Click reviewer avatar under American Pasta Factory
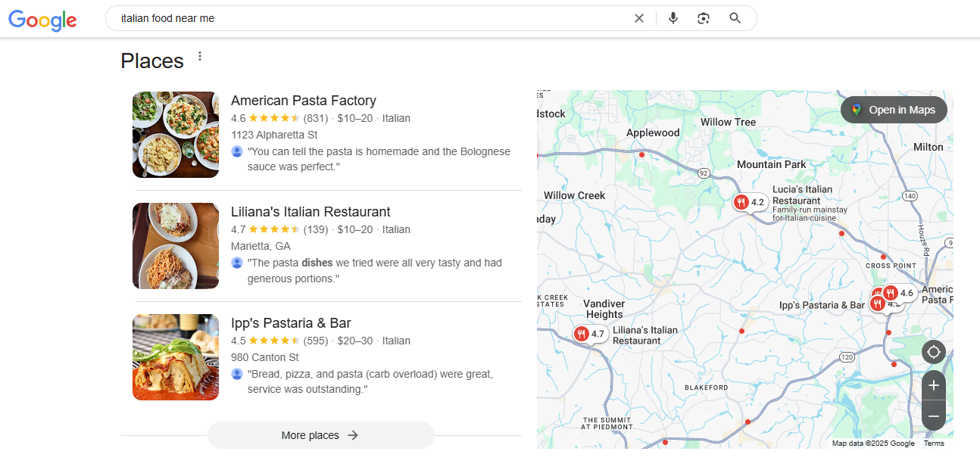The width and height of the screenshot is (980, 470). pos(237,151)
